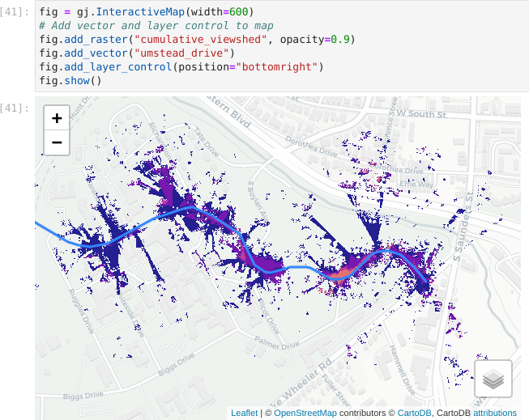Open the CartoDB attributions link
Image resolution: width=529 pixels, height=420 pixels.
coord(495,413)
